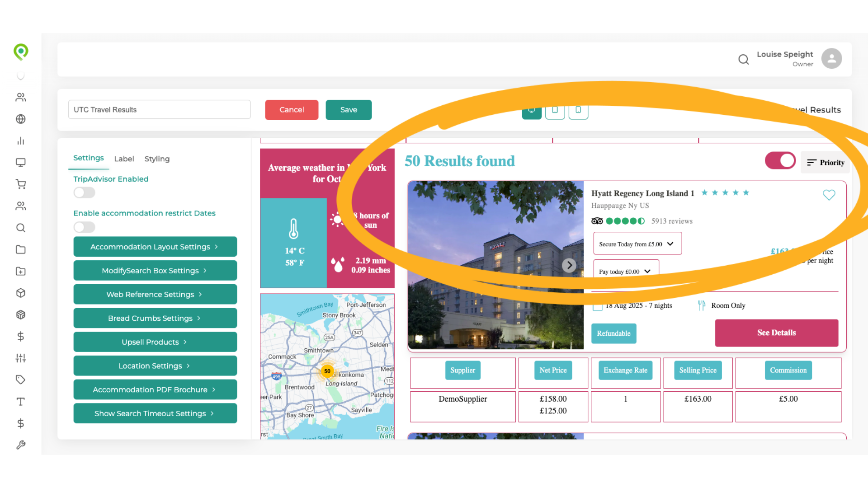Open the bar chart analytics icon
This screenshot has width=868, height=488.
tap(21, 141)
